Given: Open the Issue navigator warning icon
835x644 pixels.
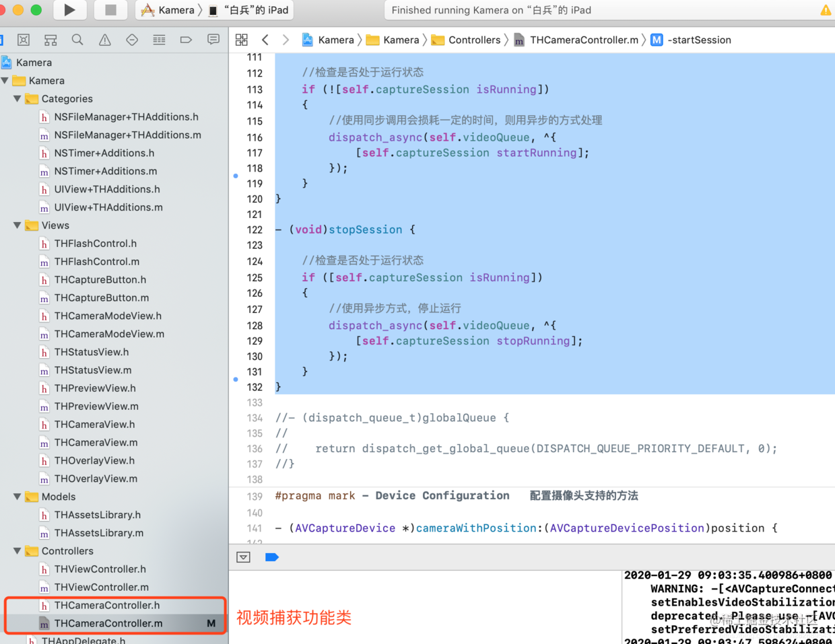Looking at the screenshot, I should tap(104, 40).
